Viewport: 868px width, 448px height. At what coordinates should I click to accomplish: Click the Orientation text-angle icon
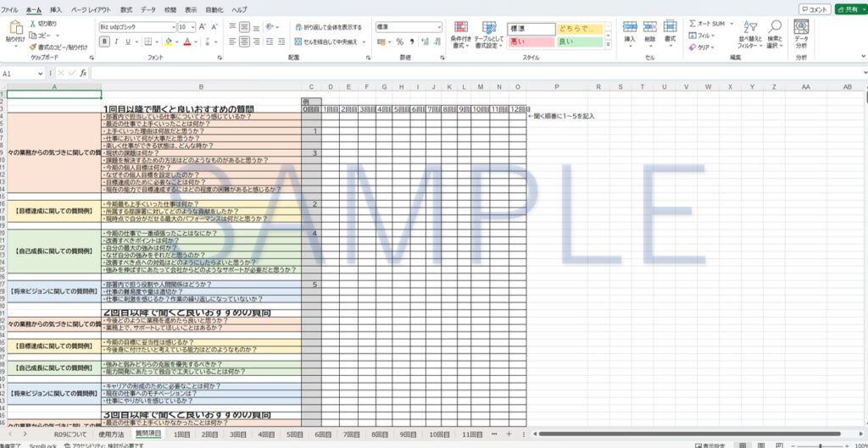coord(269,26)
